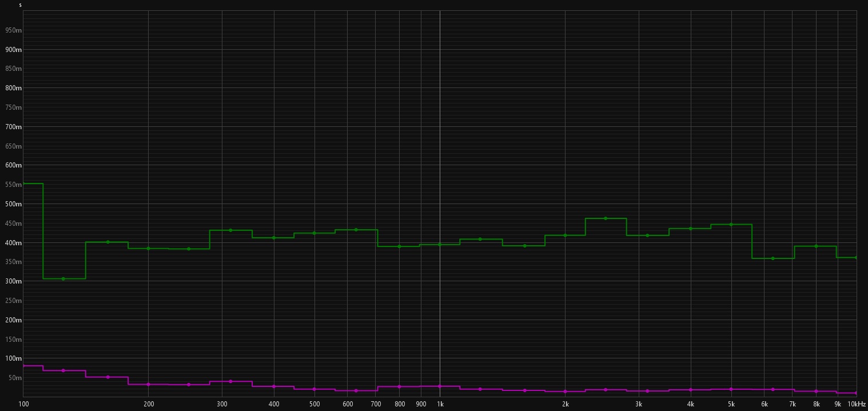Click the green data point above 8k

816,246
